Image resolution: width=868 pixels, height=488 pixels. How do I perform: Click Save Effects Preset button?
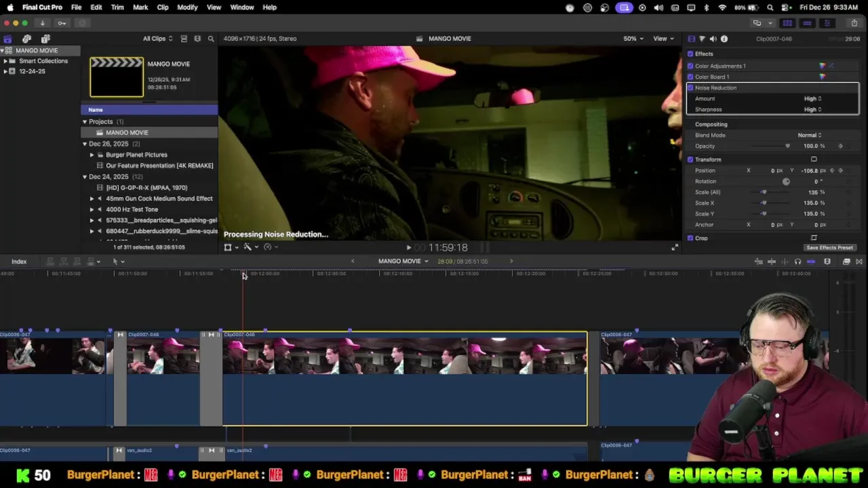829,247
